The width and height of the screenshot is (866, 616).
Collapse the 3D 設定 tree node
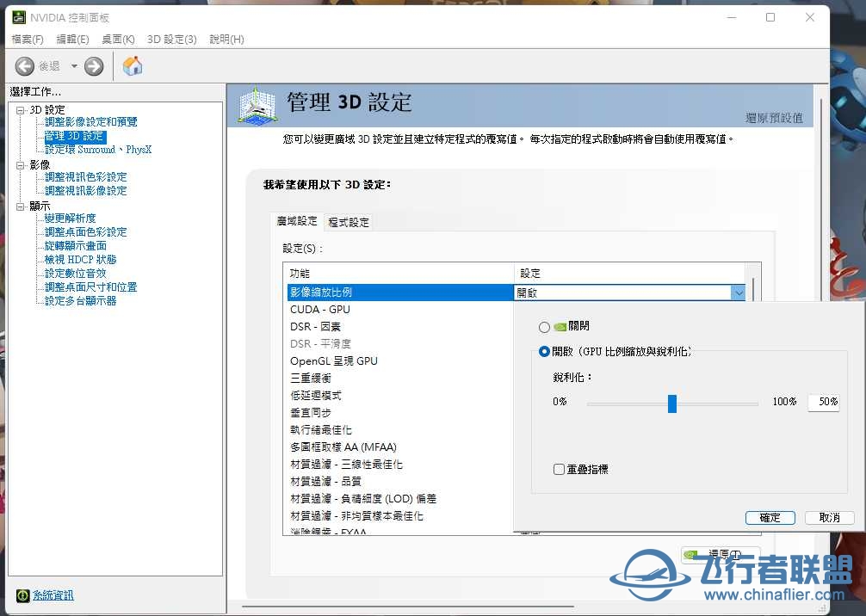[21, 110]
